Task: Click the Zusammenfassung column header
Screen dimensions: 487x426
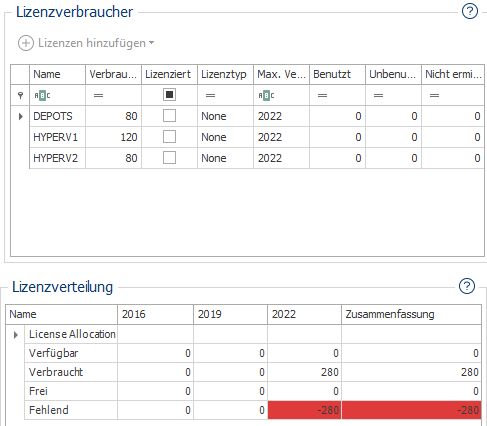Action: 411,314
